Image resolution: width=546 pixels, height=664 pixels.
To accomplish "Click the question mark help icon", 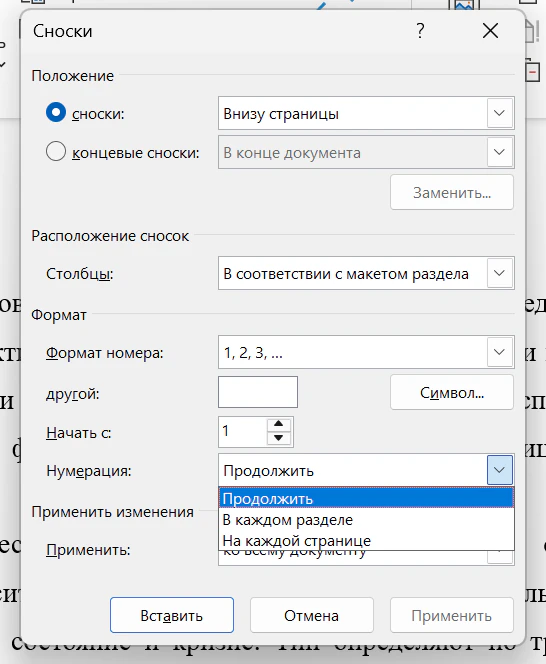I will tap(420, 31).
